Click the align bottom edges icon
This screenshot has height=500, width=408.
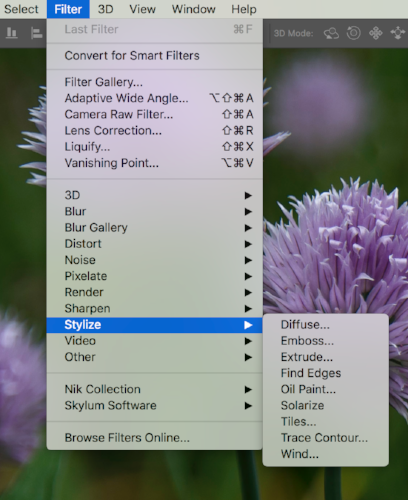[12, 33]
